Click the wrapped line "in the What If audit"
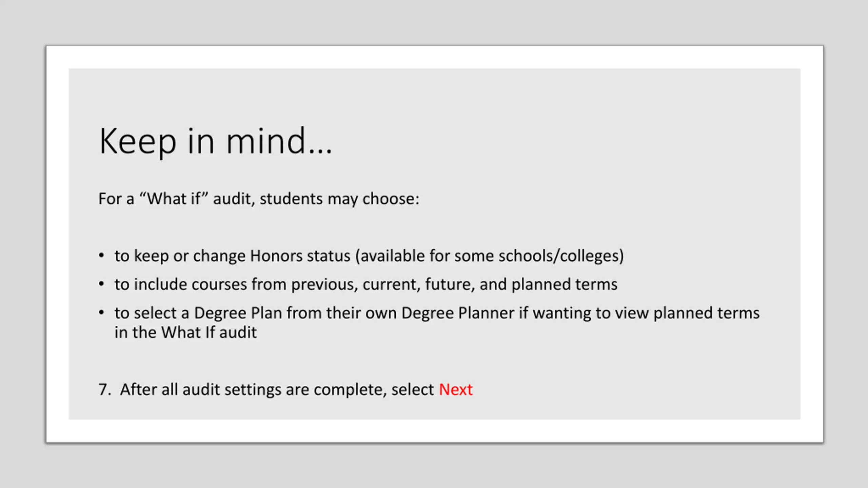 pyautogui.click(x=185, y=332)
